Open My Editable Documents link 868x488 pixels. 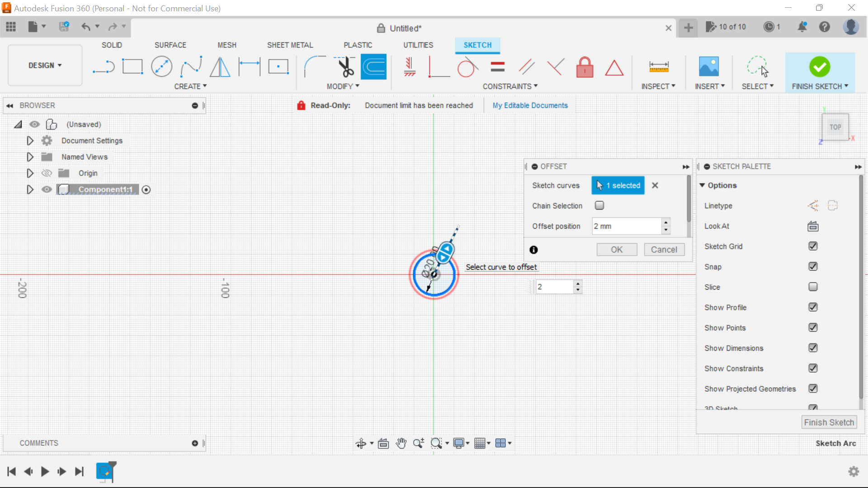pyautogui.click(x=530, y=105)
